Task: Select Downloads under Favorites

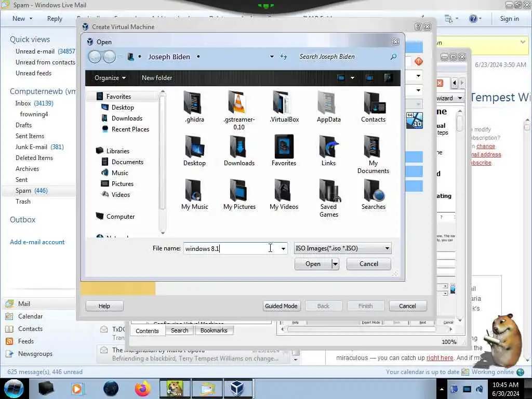Action: pyautogui.click(x=127, y=118)
